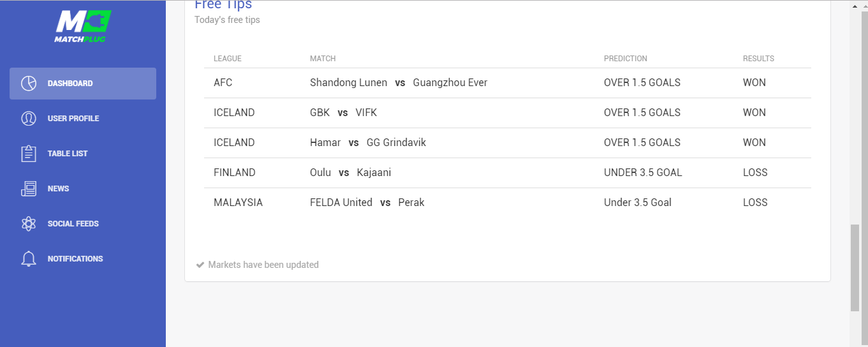868x347 pixels.
Task: Click the News newspaper icon
Action: [28, 189]
